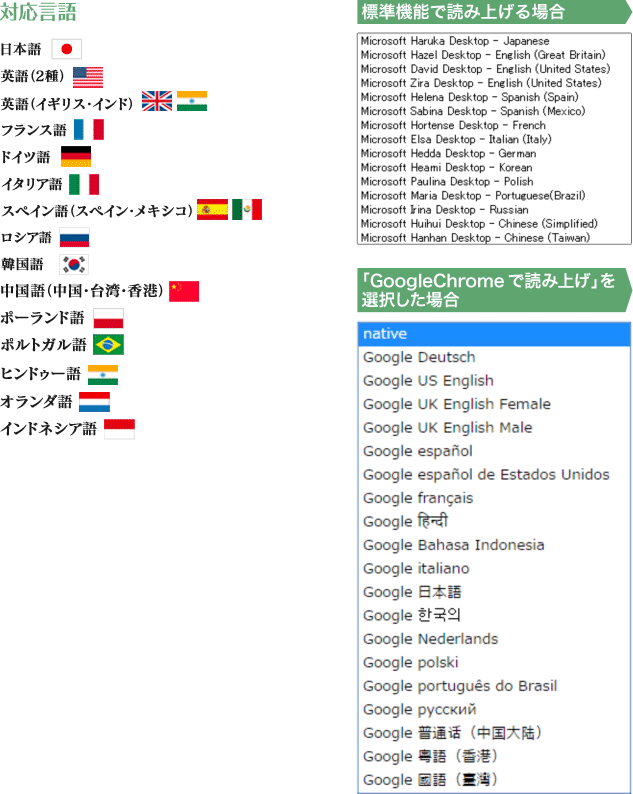Select Google US English voice

point(494,381)
